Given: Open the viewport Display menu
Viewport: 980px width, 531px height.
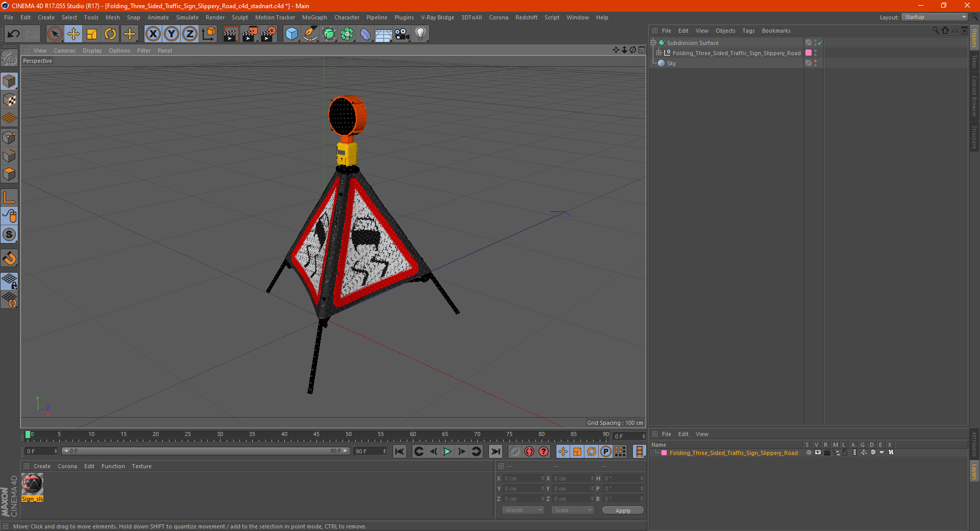Looking at the screenshot, I should coord(92,51).
